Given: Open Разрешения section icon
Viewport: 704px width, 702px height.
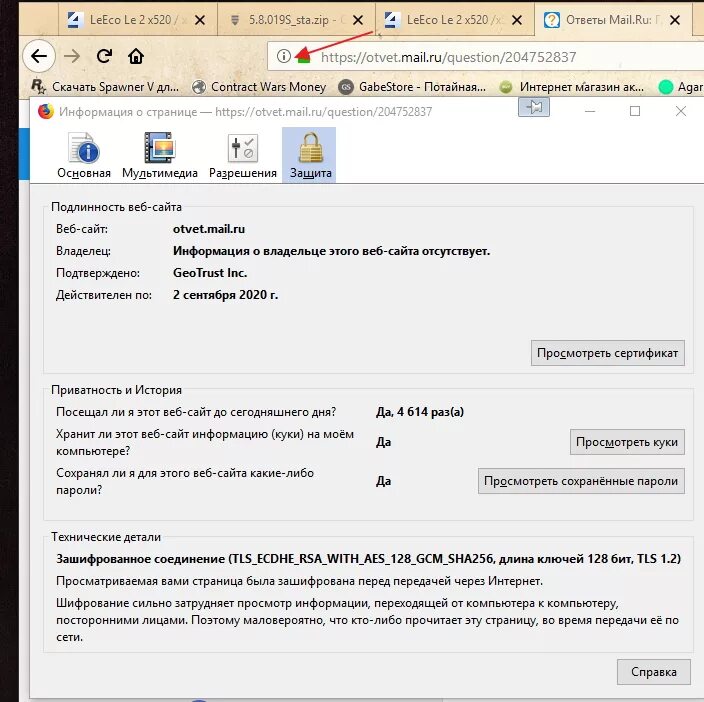Looking at the screenshot, I should (242, 155).
